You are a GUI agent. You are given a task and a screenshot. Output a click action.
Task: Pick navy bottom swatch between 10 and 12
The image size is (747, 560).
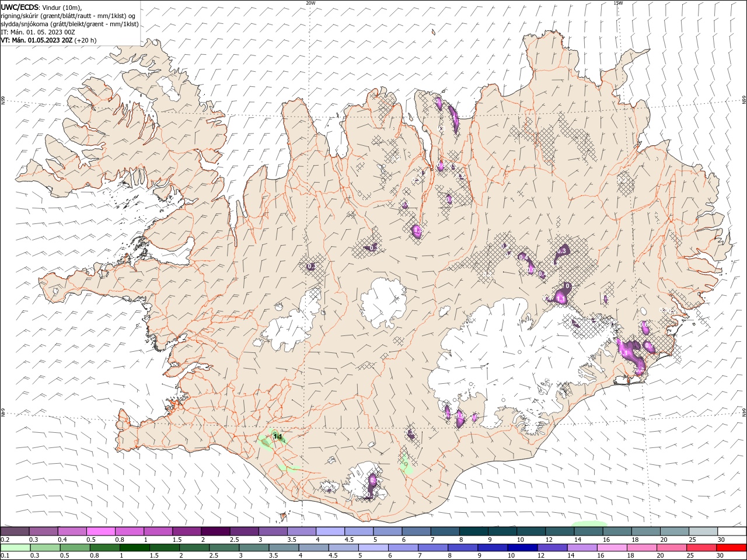point(522,548)
